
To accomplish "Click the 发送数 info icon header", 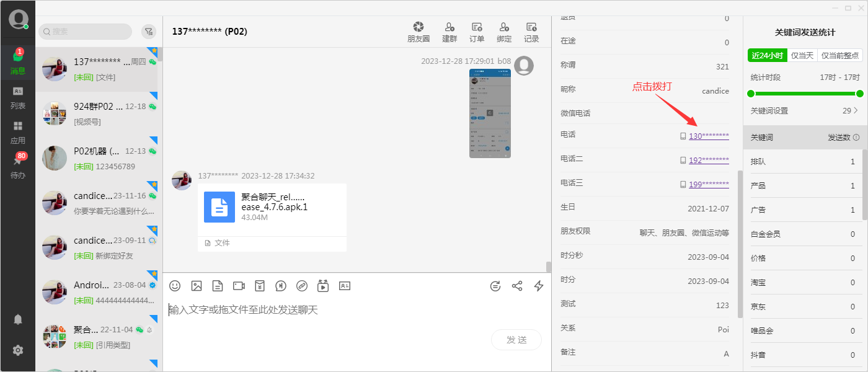I will click(856, 138).
